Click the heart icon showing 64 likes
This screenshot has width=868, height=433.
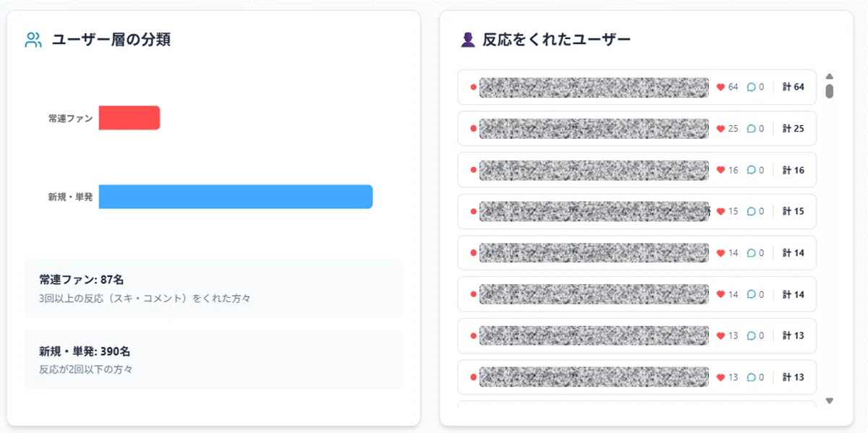coord(720,87)
